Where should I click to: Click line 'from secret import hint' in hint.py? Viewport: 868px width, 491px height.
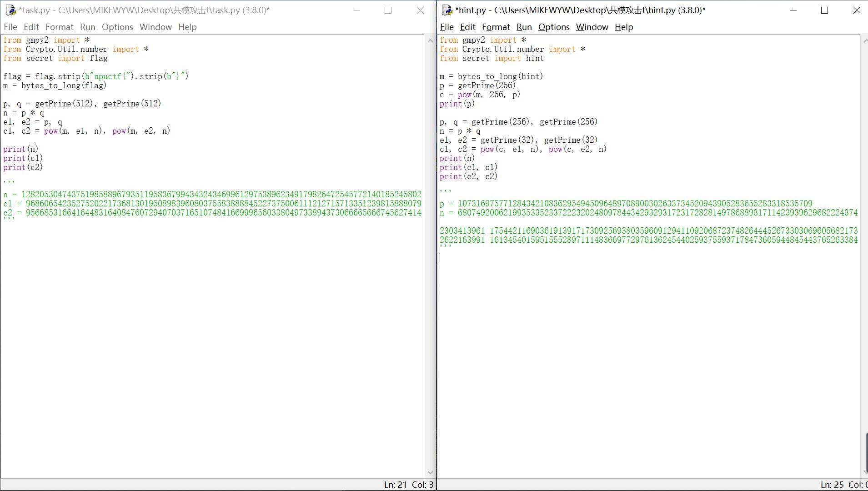pos(492,58)
